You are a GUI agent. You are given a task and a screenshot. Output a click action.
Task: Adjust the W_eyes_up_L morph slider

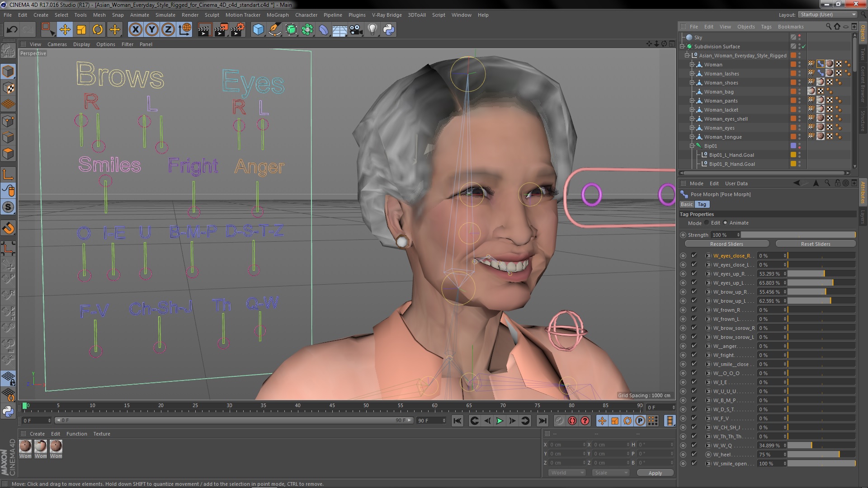pos(821,283)
